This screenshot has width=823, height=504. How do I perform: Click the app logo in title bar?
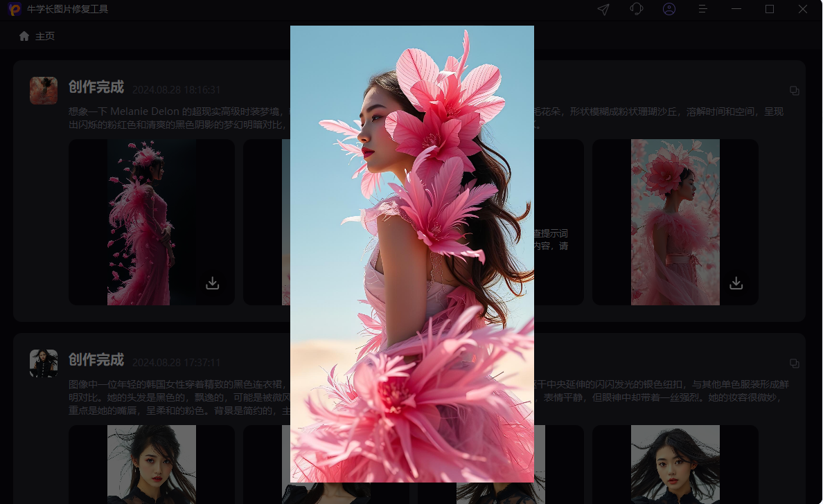14,9
